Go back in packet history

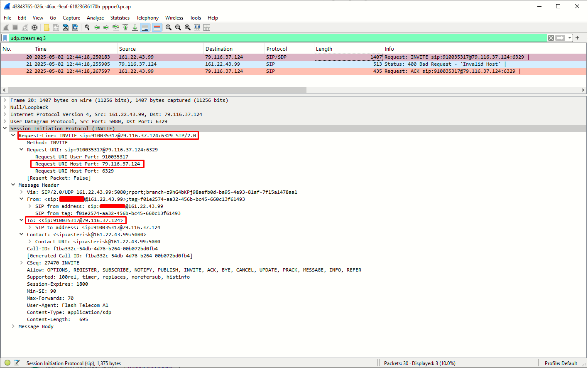(97, 27)
